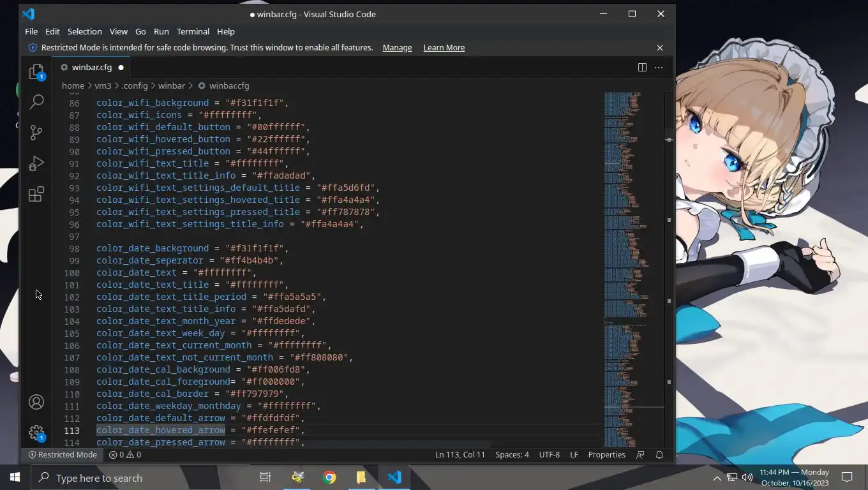
Task: Click the feedback icon in status bar
Action: pyautogui.click(x=640, y=455)
